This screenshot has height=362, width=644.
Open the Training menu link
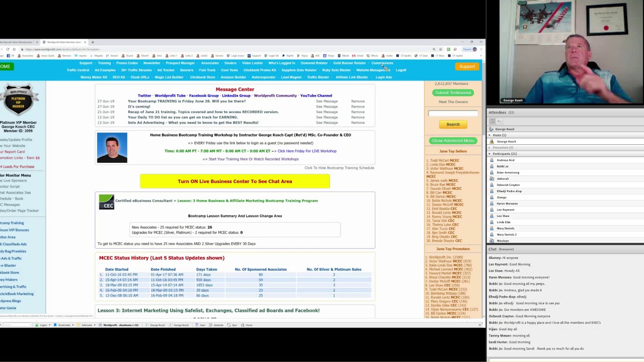click(x=104, y=63)
